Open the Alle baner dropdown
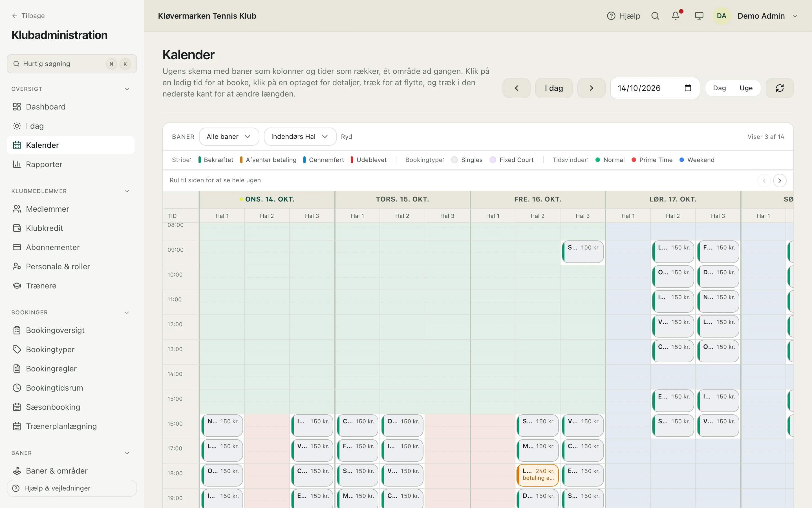Viewport: 812px width, 508px height. tap(229, 136)
